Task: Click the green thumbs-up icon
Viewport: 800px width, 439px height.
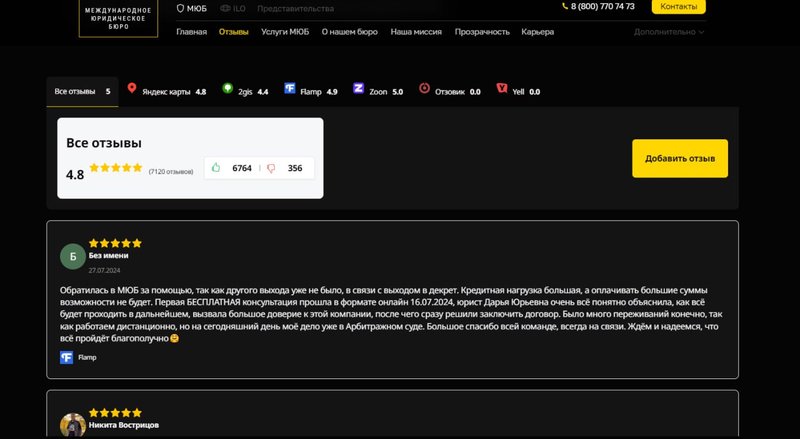Action: point(216,167)
